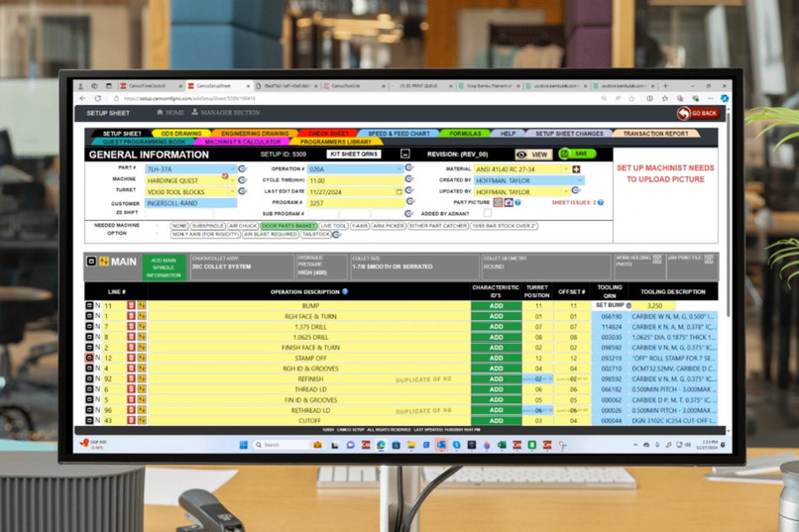Go to Home via house icon link
This screenshot has height=532, width=799.
click(171, 113)
